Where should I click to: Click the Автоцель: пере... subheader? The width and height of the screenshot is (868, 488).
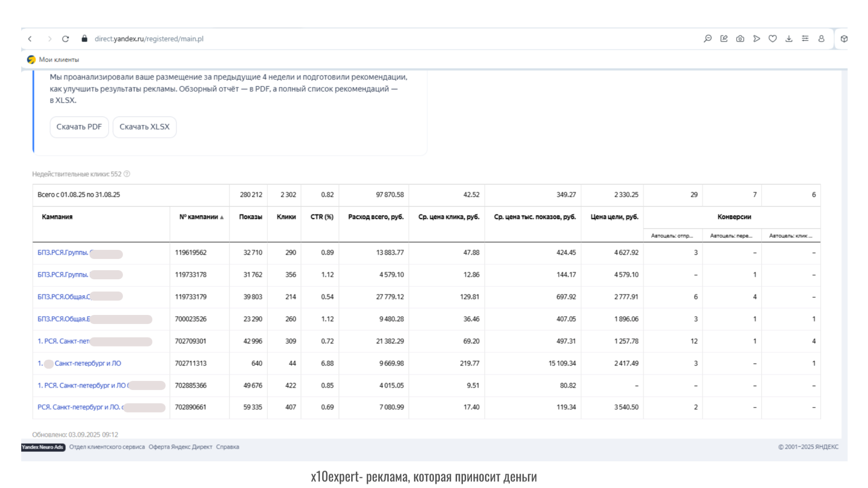(x=731, y=235)
